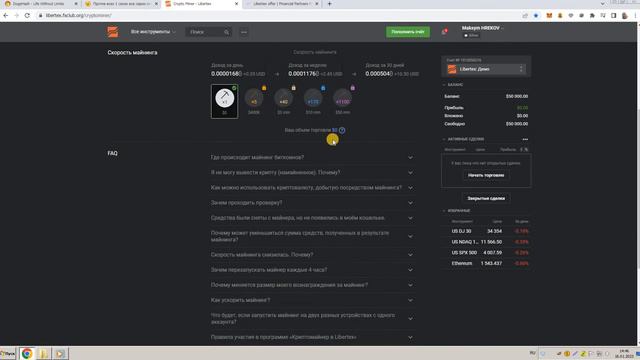Click the 'Начать торговлю' button
The height and width of the screenshot is (360, 640).
point(486,175)
